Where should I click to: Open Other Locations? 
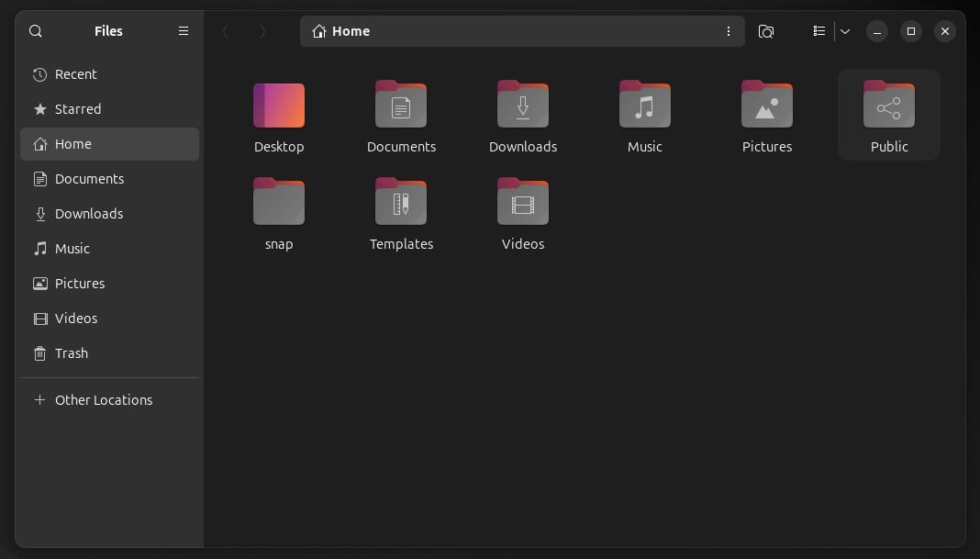pyautogui.click(x=103, y=399)
